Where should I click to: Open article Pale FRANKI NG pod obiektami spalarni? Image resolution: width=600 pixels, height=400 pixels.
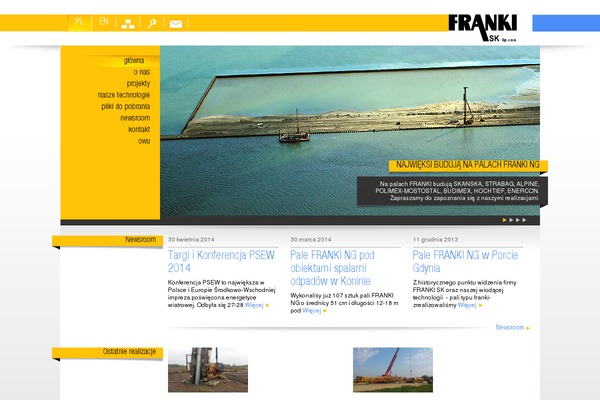pyautogui.click(x=332, y=268)
